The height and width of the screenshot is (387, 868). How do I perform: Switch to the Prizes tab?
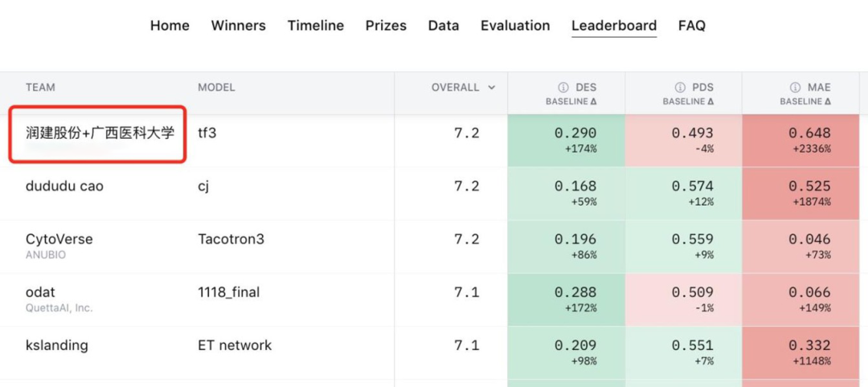(386, 26)
